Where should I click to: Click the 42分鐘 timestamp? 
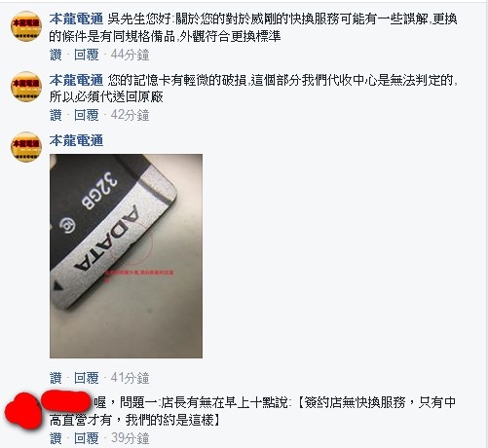tap(130, 115)
